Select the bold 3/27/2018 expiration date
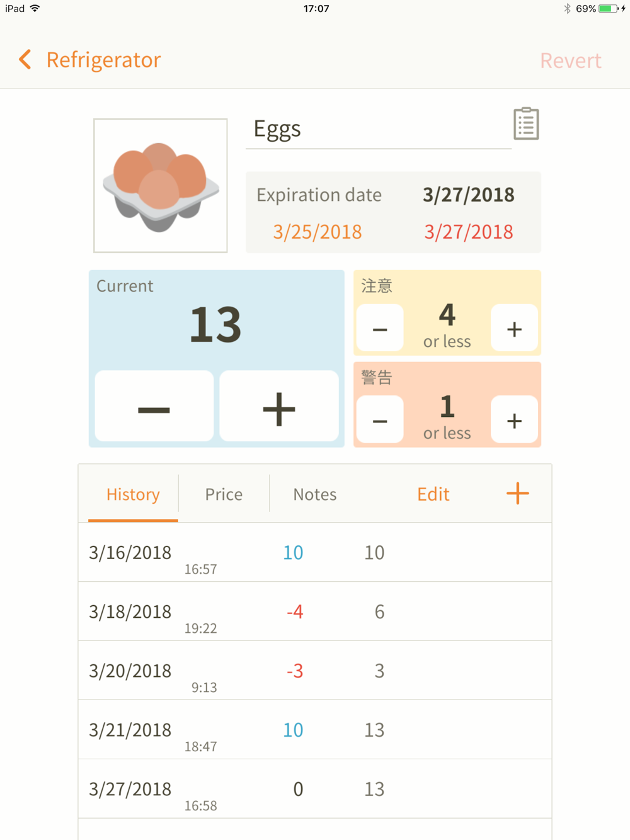 point(468,195)
